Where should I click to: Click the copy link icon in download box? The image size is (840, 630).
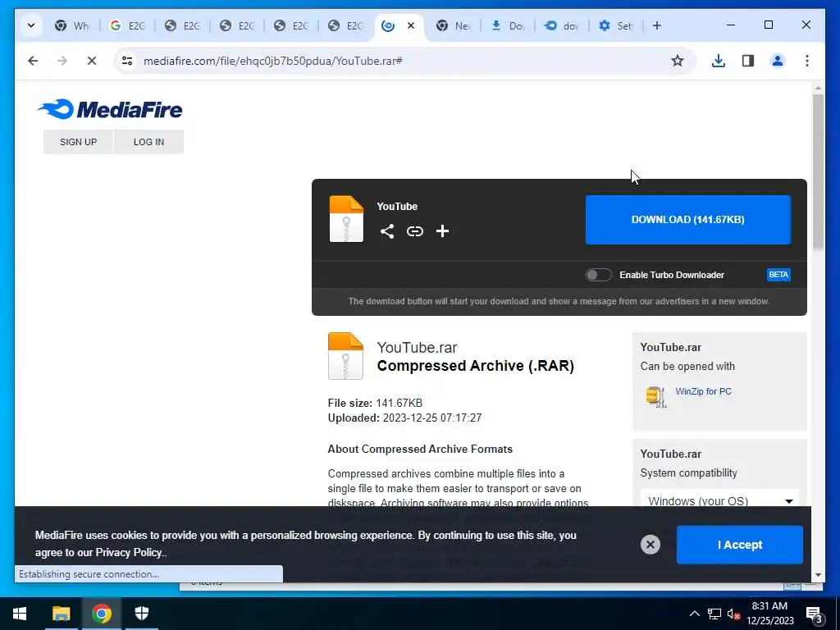point(414,231)
